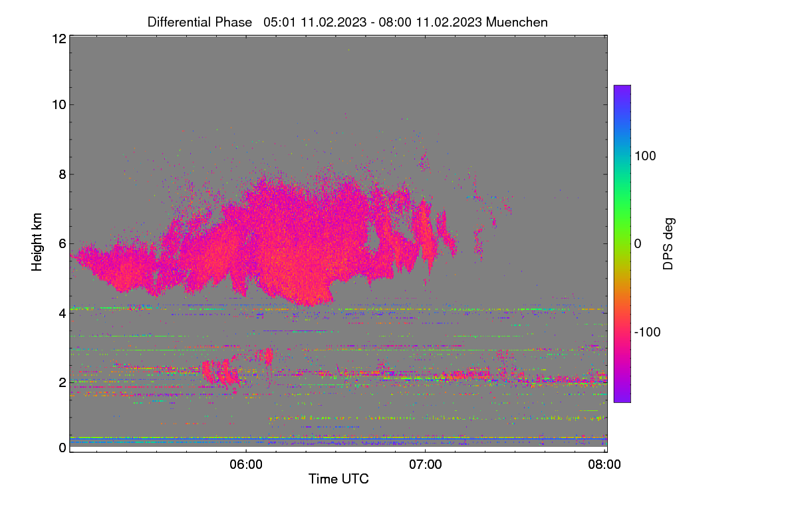Viewport: 798px width, 532px height.
Task: Click the 'Muenchen' station name in the title
Action: click(517, 22)
